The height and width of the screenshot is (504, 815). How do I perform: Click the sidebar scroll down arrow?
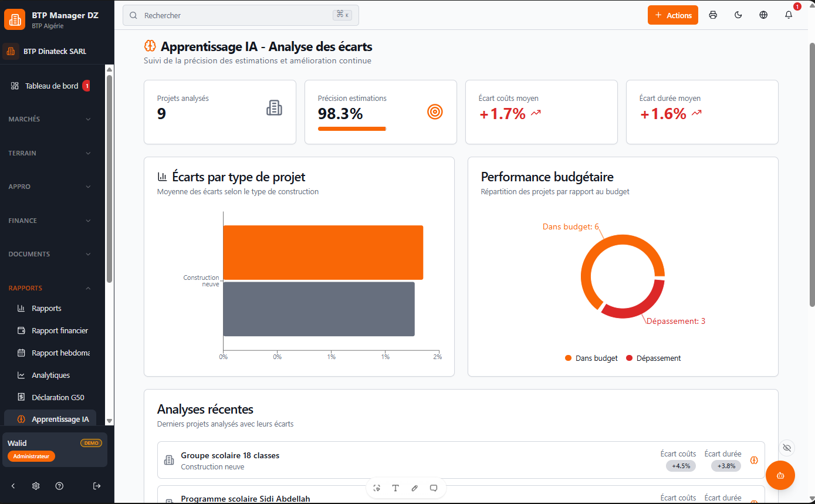point(109,421)
